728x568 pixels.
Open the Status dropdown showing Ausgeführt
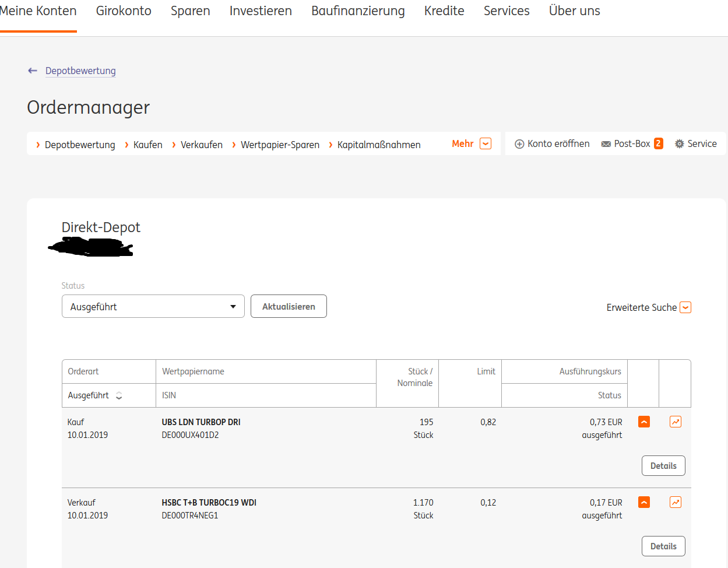pos(153,306)
